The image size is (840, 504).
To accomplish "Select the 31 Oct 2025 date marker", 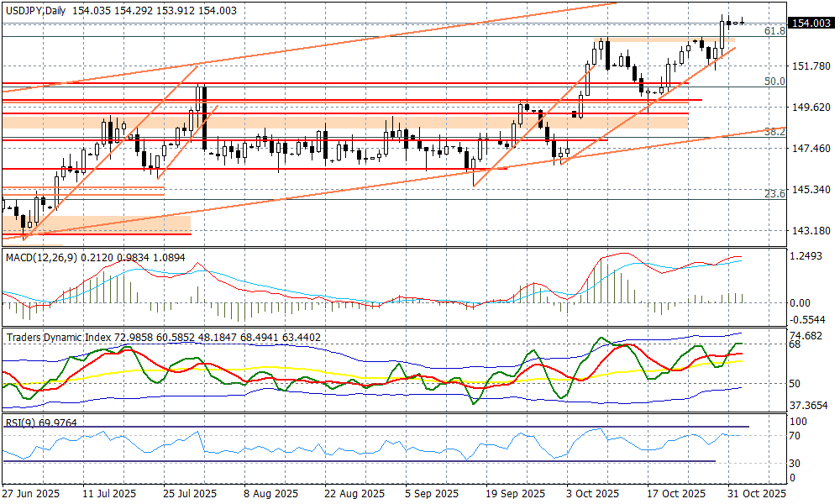I will click(x=758, y=493).
